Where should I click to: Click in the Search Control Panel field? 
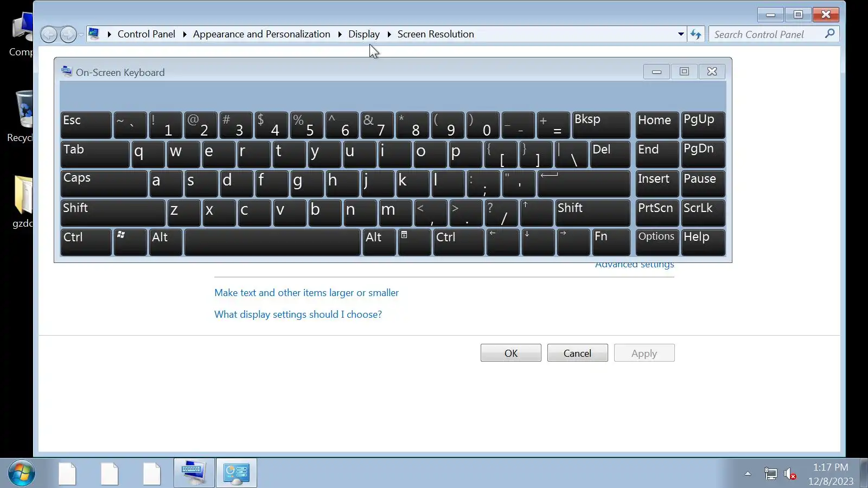tap(766, 34)
